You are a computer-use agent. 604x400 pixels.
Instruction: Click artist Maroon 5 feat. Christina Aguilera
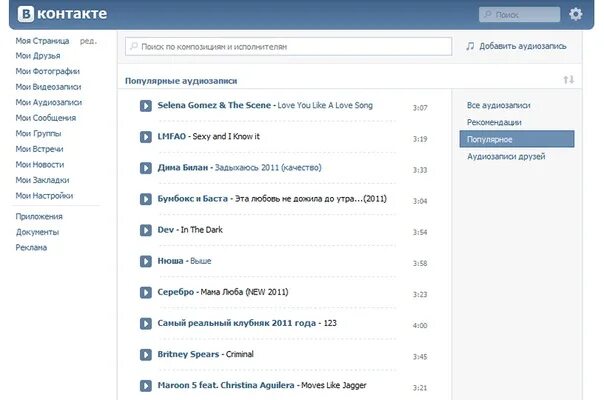coord(226,385)
